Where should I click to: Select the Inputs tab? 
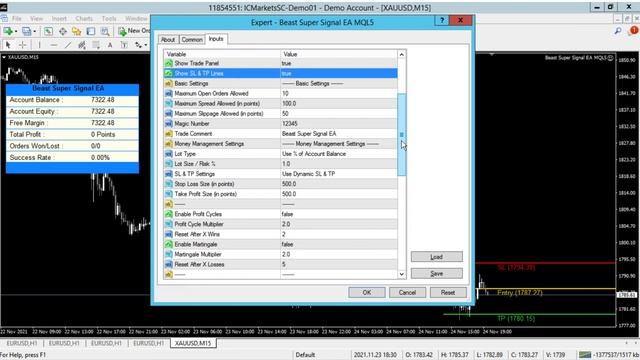[x=216, y=39]
